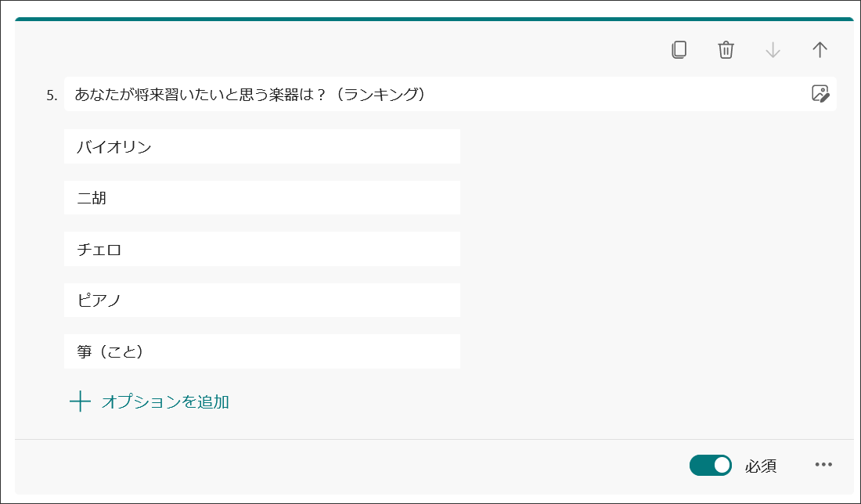Click the plus icon to add an option
The height and width of the screenshot is (504, 861).
[x=81, y=401]
